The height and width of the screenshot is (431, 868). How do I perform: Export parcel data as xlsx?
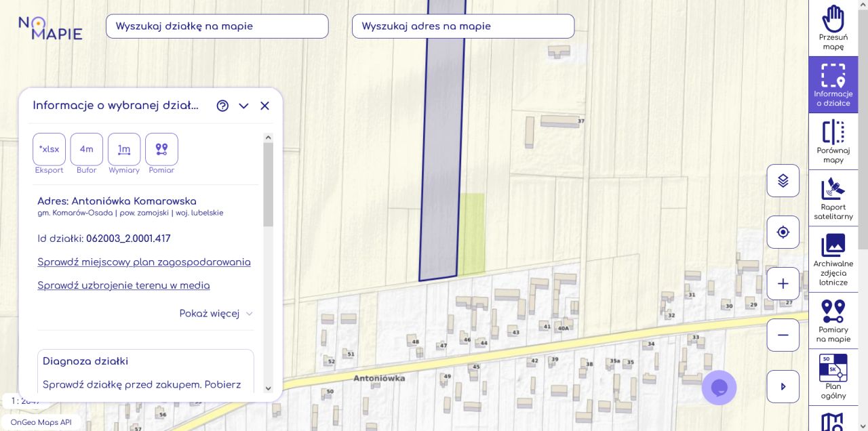(49, 149)
